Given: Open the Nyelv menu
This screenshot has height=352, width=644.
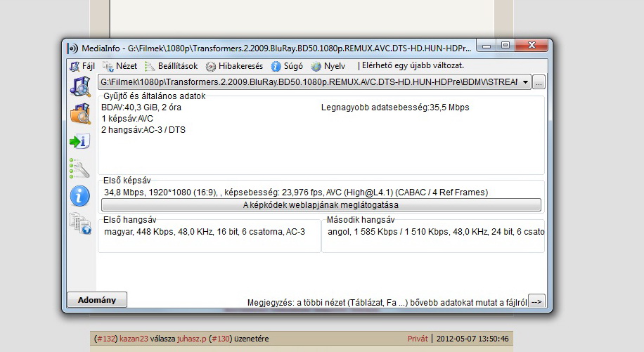Looking at the screenshot, I should tap(328, 66).
